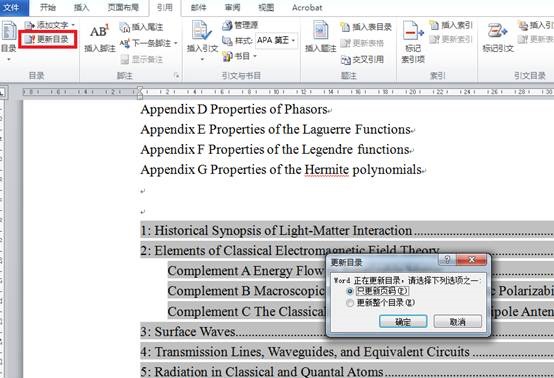Click the 'Hermite' misspelled word

(326, 170)
